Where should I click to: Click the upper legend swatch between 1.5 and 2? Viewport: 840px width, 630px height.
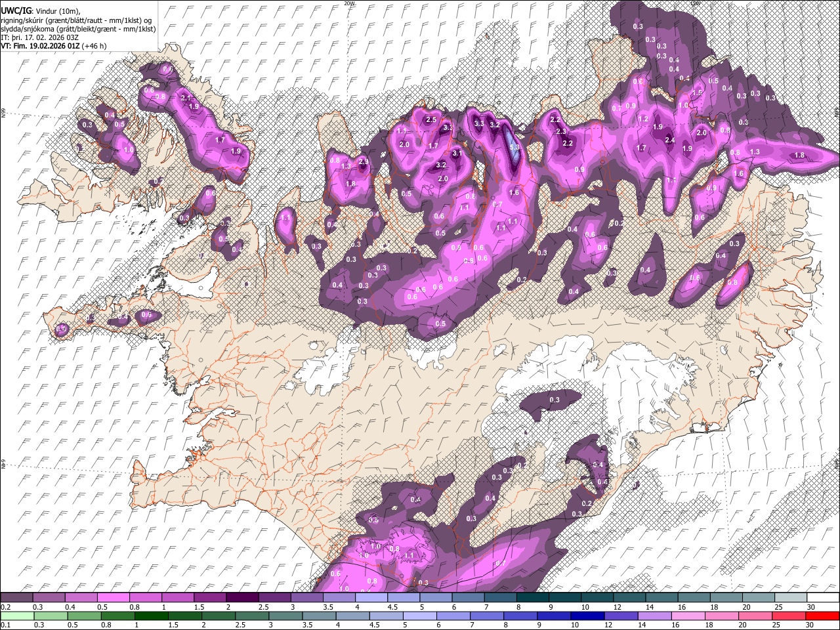209,597
